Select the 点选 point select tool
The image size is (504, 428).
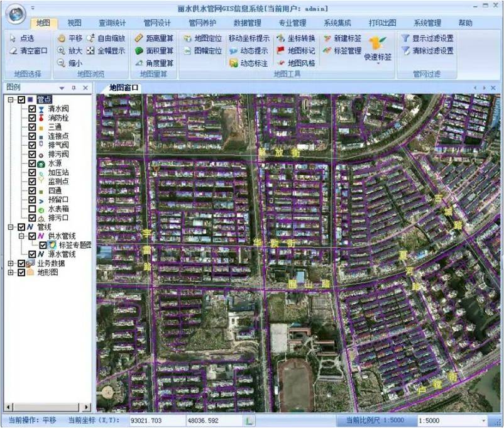click(x=22, y=38)
